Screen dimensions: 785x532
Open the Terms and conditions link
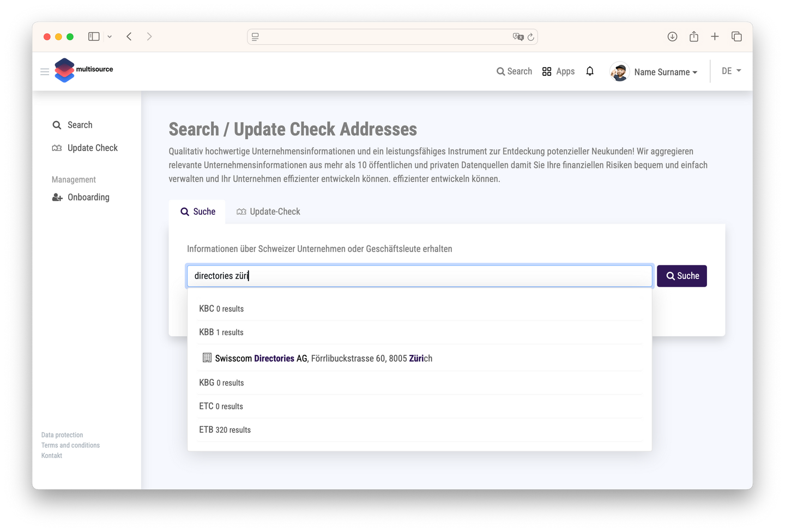pos(70,445)
